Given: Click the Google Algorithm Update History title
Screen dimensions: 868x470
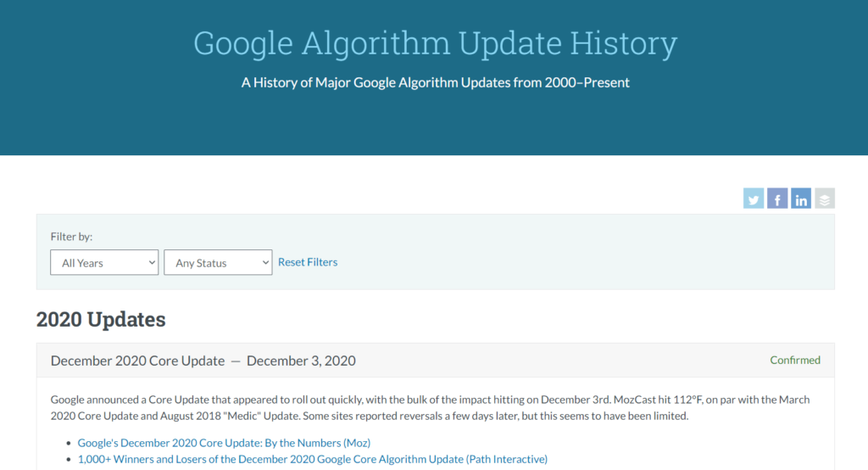Looking at the screenshot, I should pyautogui.click(x=435, y=43).
